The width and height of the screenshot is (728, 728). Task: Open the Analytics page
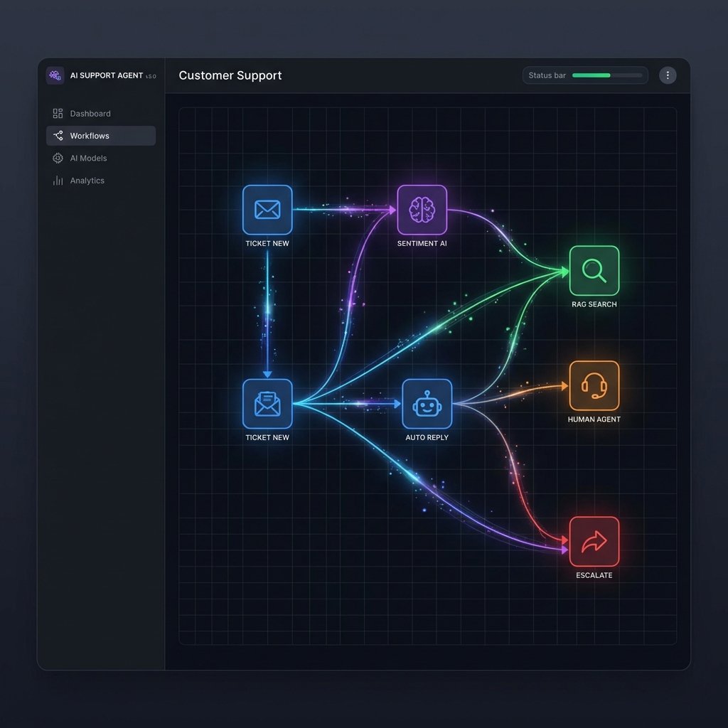pos(87,181)
